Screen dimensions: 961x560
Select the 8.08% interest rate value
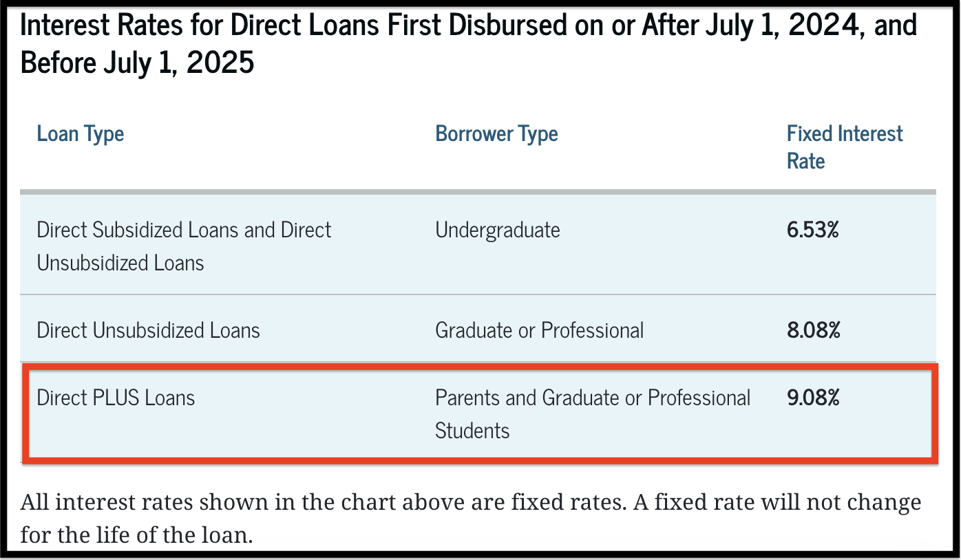tap(814, 330)
